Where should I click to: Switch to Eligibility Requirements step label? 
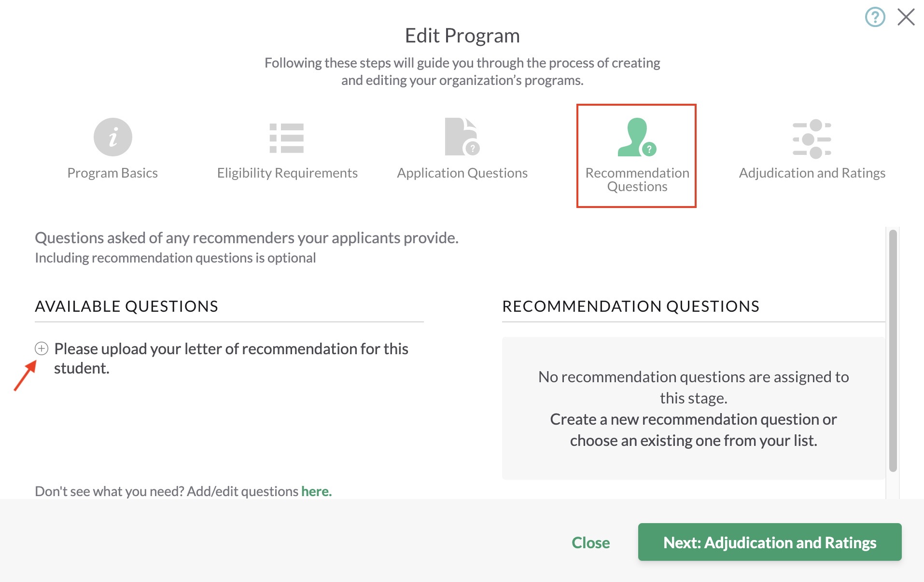(x=287, y=173)
